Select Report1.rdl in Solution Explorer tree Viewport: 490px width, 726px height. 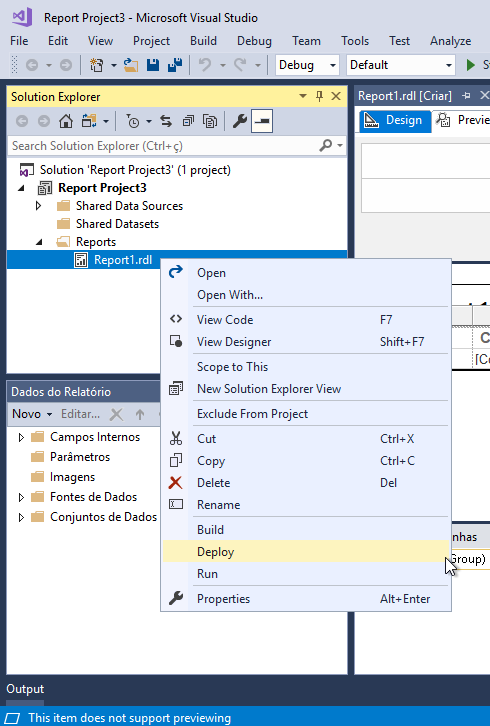tap(123, 260)
